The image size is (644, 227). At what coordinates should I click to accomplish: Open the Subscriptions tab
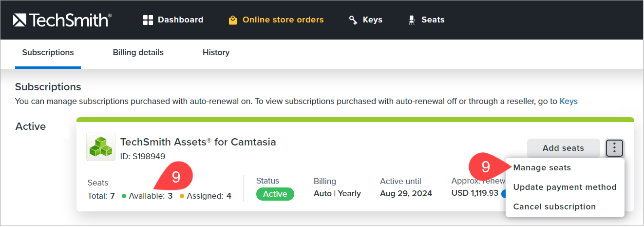tap(48, 53)
